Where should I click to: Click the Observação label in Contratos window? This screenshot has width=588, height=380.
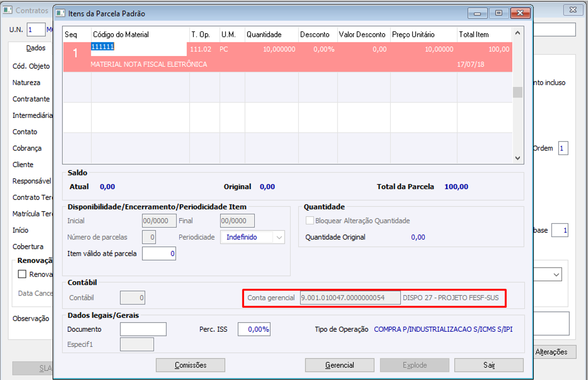click(x=31, y=318)
